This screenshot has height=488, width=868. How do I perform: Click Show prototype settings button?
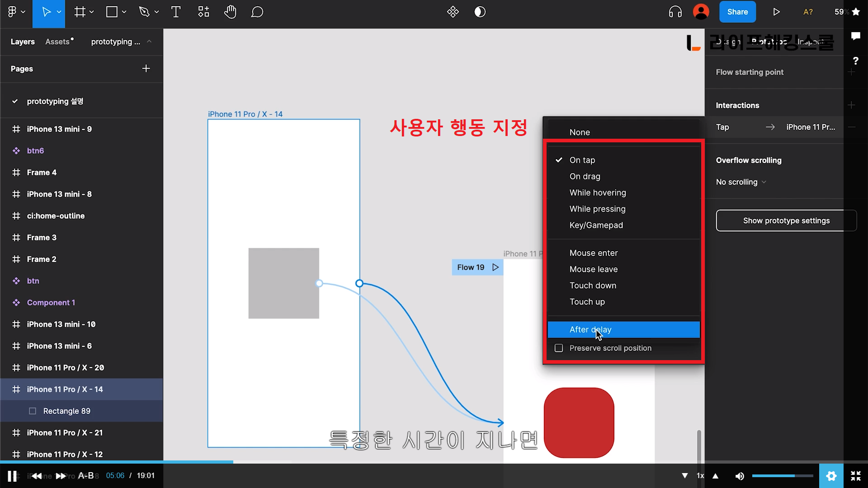click(x=786, y=221)
